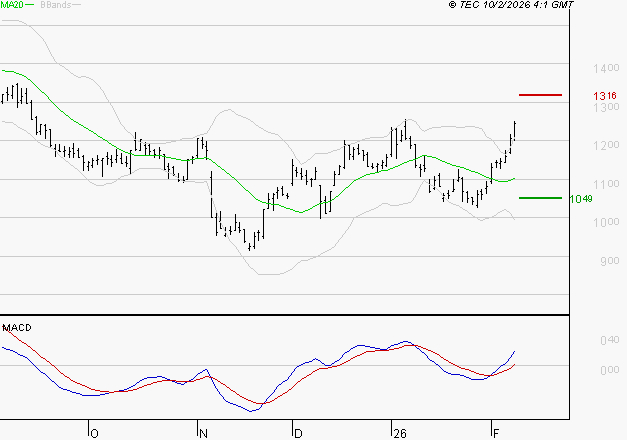Viewport: 627px width, 440px height.
Task: Click the F month marker on time axis
Action: tap(496, 434)
